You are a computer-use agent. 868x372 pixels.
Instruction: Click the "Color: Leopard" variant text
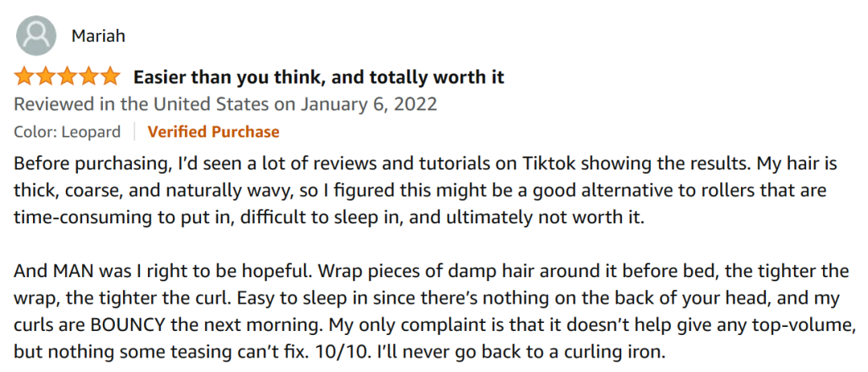68,132
